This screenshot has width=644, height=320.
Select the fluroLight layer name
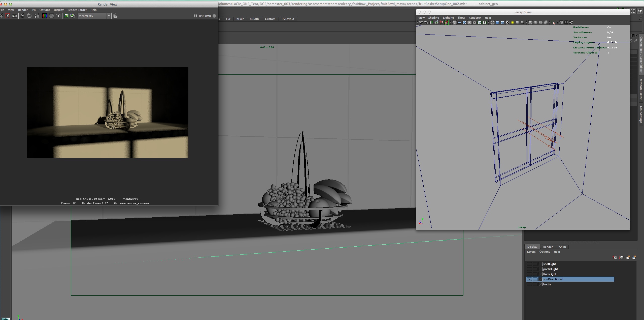[x=550, y=274]
